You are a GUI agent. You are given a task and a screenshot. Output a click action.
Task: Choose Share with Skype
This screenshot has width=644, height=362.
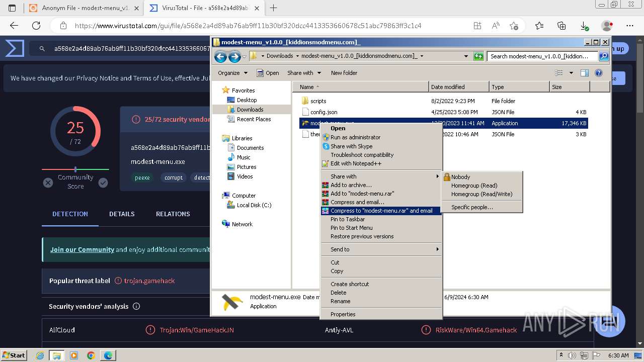click(x=381, y=146)
